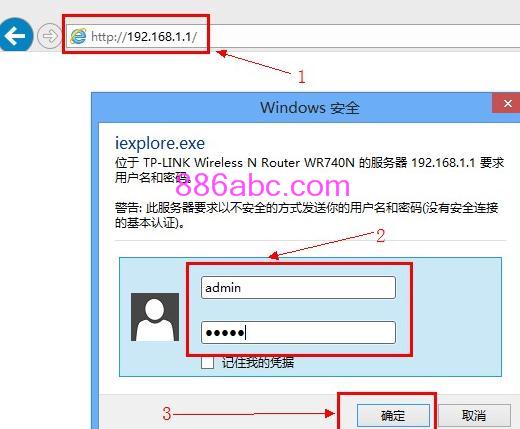This screenshot has height=429, width=520.
Task: Tick the 记住我的凭据 checkbox
Action: [x=207, y=362]
